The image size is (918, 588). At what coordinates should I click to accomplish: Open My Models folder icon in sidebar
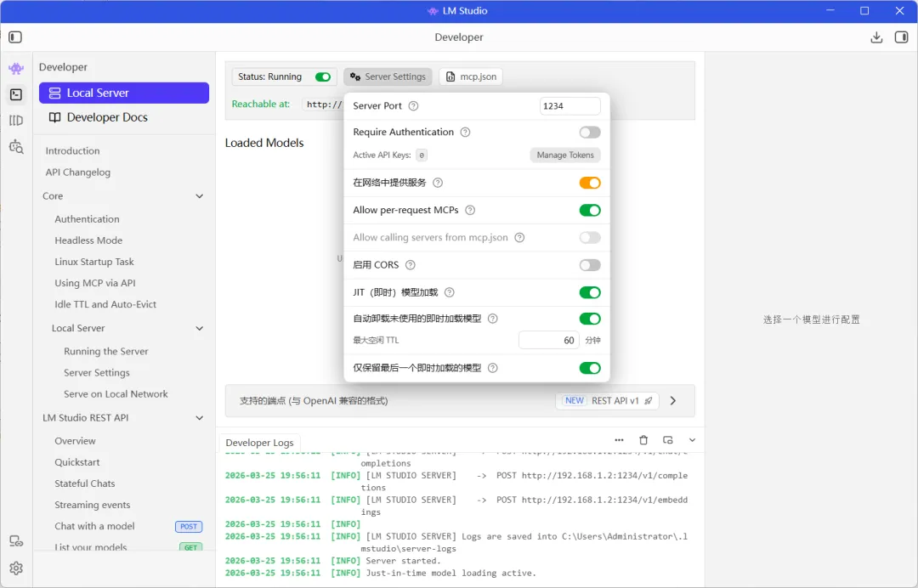16,121
